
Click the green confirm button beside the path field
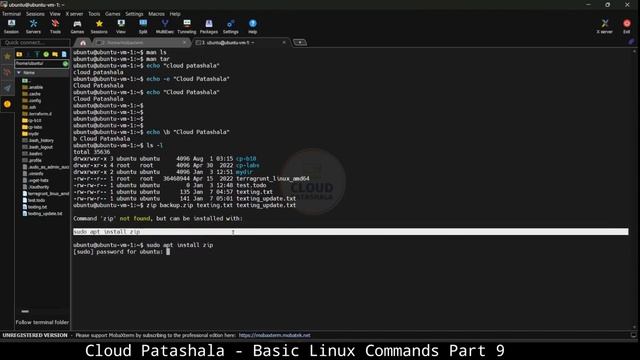pyautogui.click(x=65, y=64)
